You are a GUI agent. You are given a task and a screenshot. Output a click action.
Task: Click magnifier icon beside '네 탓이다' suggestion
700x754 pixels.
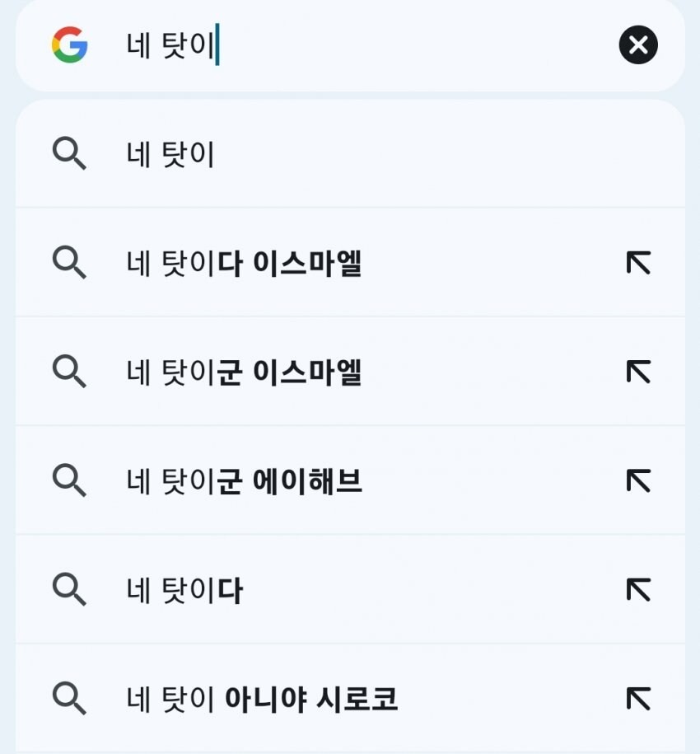69,589
